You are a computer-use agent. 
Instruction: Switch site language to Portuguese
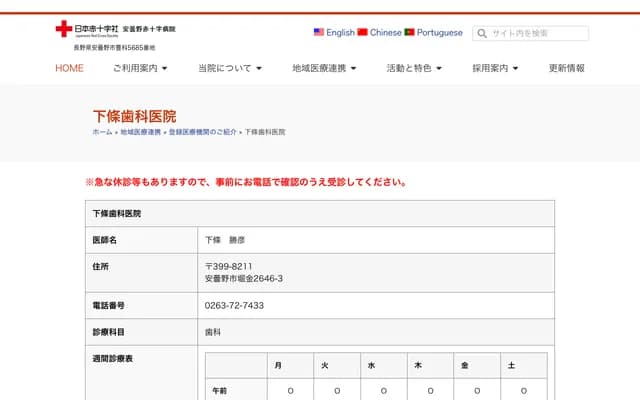pyautogui.click(x=439, y=32)
